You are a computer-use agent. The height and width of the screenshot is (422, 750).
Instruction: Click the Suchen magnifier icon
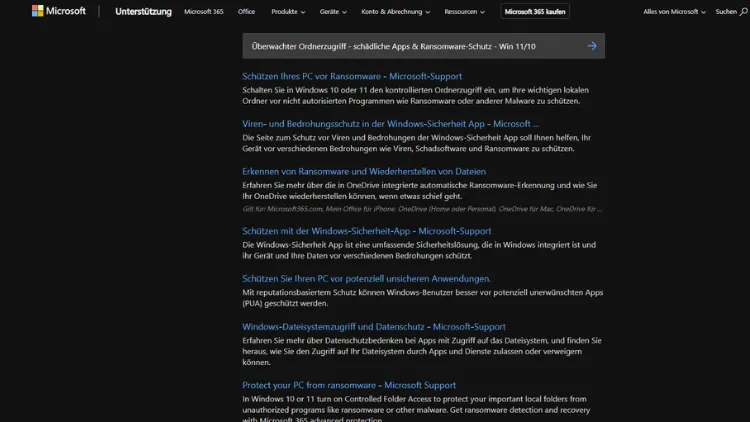pyautogui.click(x=743, y=11)
